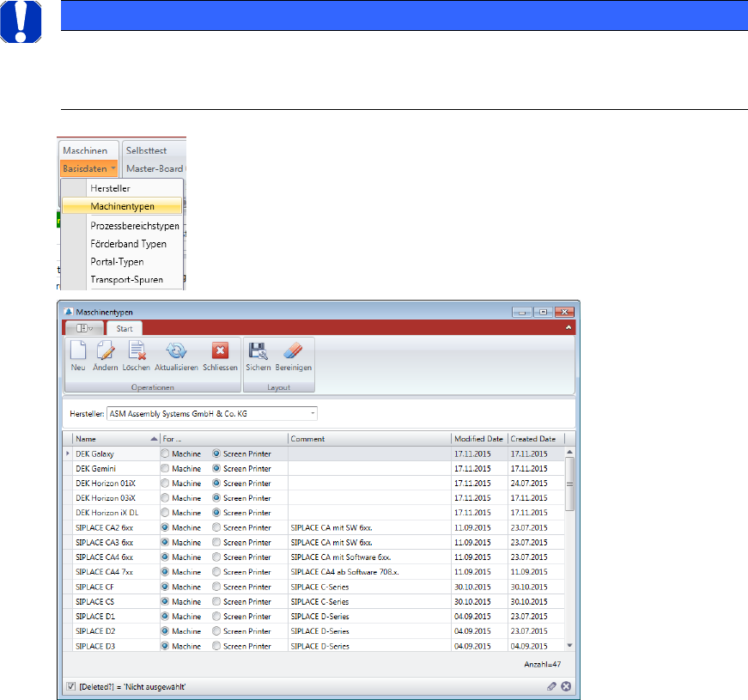Click comment 'SIPLACE CA4 ab Software 708.x.'
748x700 pixels.
pos(345,572)
